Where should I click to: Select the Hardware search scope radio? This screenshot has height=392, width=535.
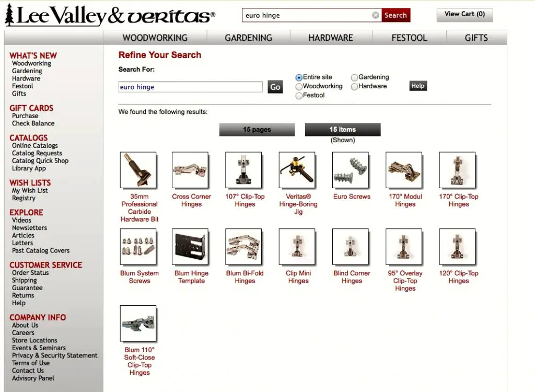pos(355,86)
